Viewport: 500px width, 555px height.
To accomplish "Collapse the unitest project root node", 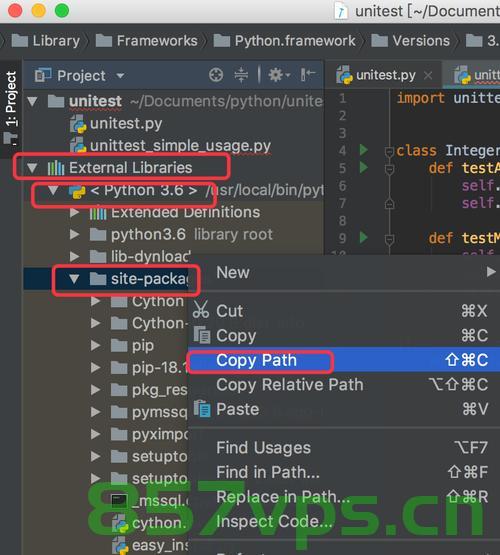I will tap(33, 102).
